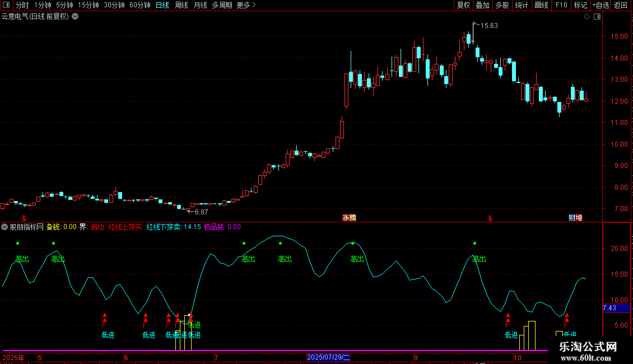The width and height of the screenshot is (633, 364).
Task: Open F10 company info
Action: pos(561,5)
